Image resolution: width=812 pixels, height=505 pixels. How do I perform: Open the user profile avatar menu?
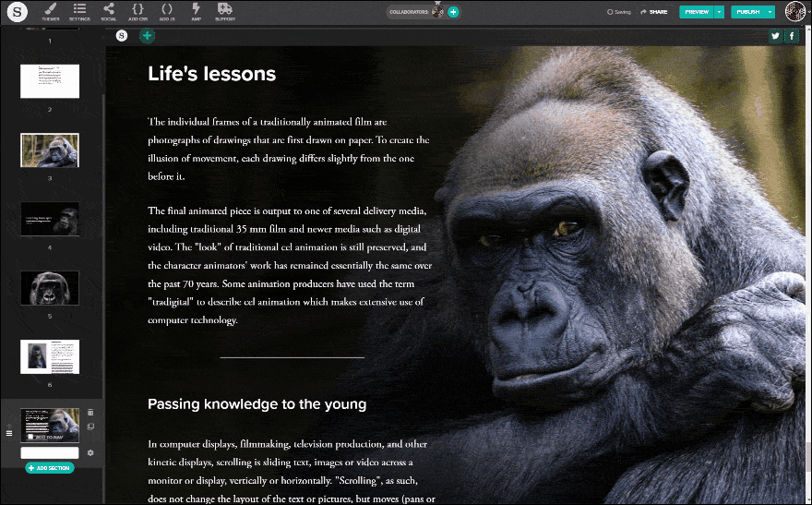point(795,12)
